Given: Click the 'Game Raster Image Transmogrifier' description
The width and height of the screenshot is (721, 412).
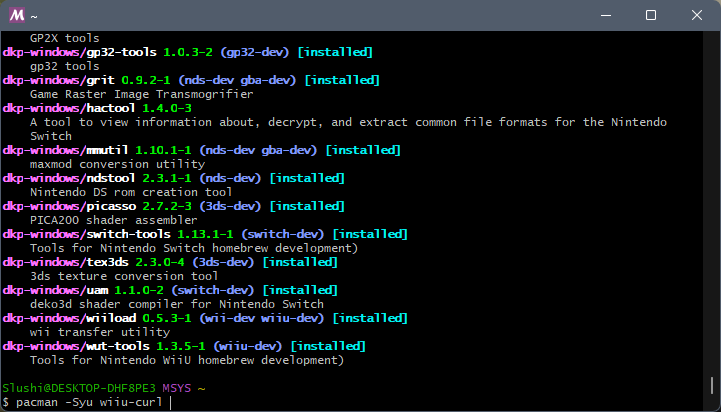Looking at the screenshot, I should pos(142,94).
